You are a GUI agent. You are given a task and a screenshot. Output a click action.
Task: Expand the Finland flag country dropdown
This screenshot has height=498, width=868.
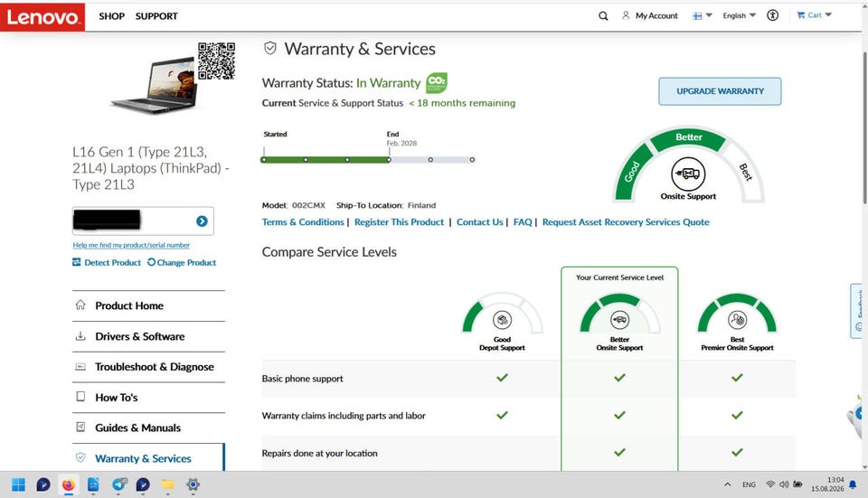point(703,16)
